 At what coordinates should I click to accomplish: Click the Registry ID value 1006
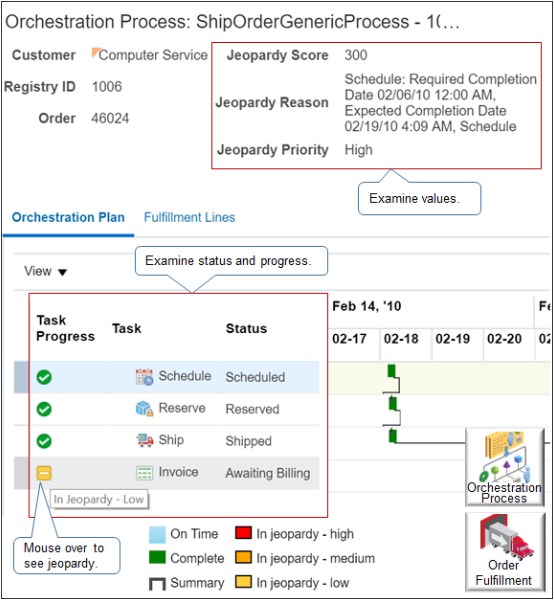(x=107, y=87)
